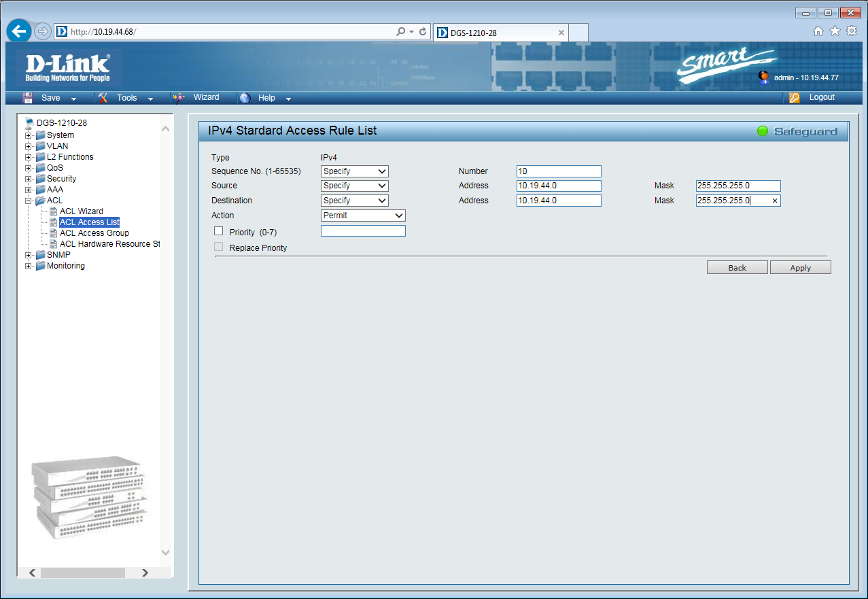Click the Logout key icon
The height and width of the screenshot is (599, 868).
[795, 98]
